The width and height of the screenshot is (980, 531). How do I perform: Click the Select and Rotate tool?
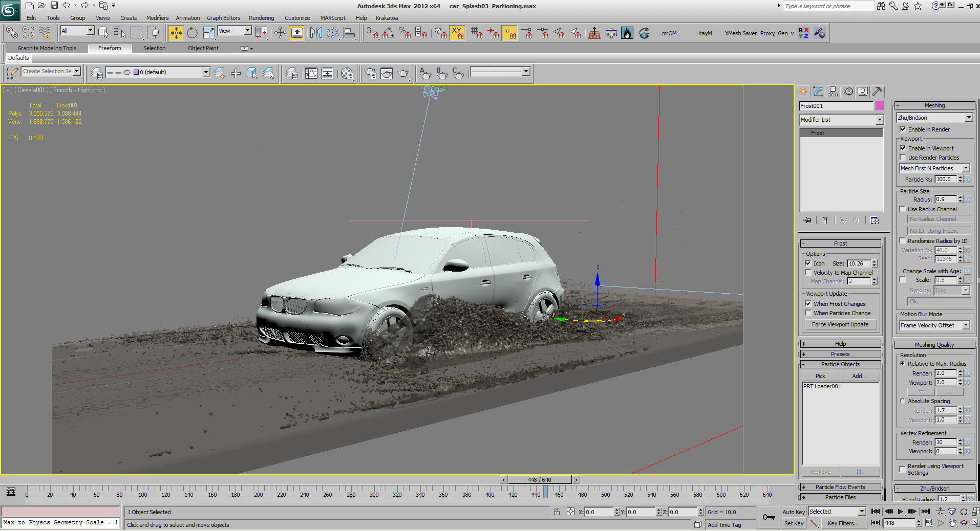tap(192, 33)
